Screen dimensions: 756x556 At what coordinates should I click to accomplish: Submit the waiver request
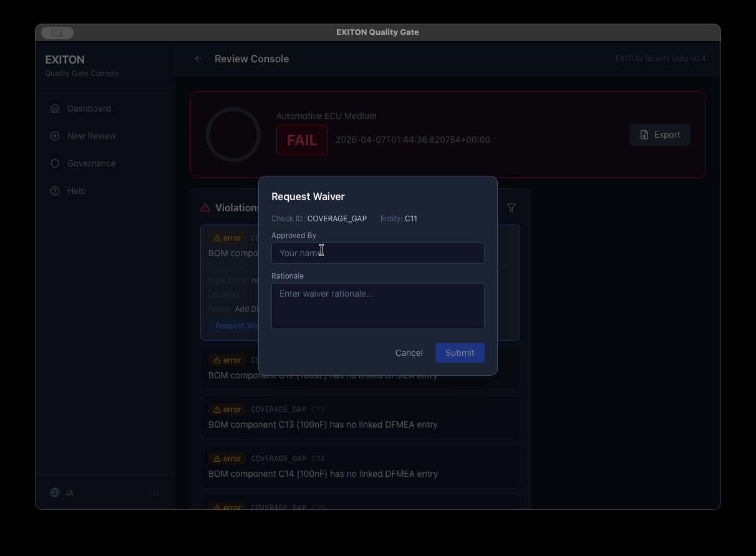point(460,353)
